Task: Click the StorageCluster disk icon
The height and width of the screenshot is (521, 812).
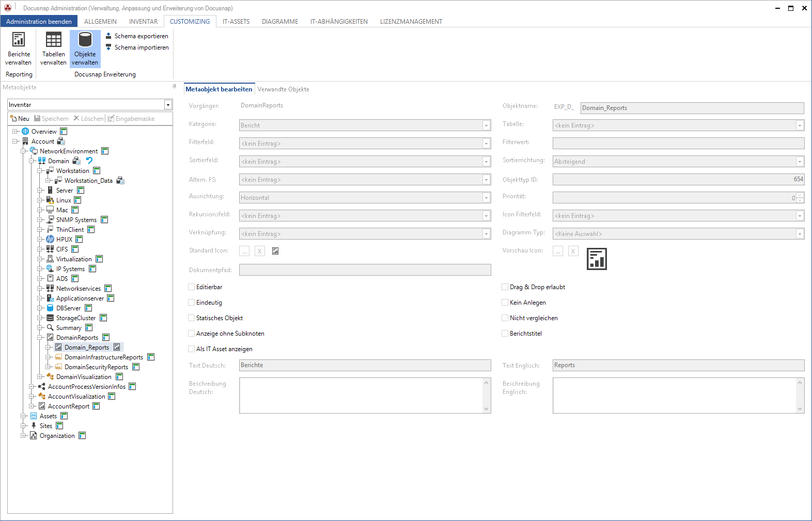Action: pyautogui.click(x=50, y=318)
